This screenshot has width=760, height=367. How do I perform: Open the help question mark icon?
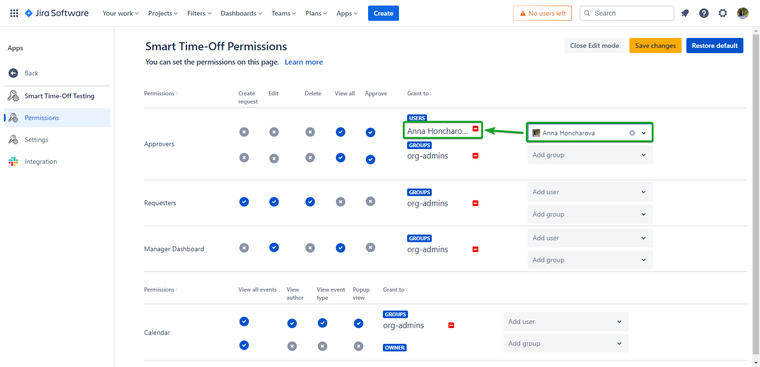[704, 13]
